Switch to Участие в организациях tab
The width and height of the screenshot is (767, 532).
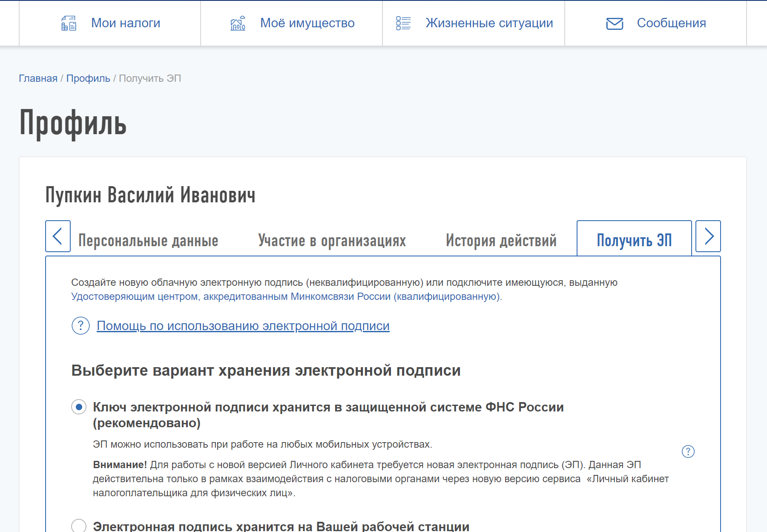[x=332, y=241]
